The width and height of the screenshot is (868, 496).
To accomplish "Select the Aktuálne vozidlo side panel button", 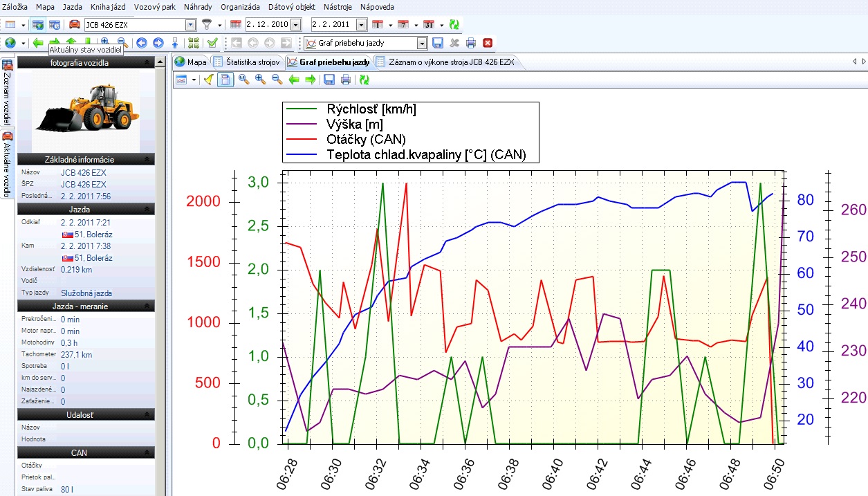I will coord(8,164).
